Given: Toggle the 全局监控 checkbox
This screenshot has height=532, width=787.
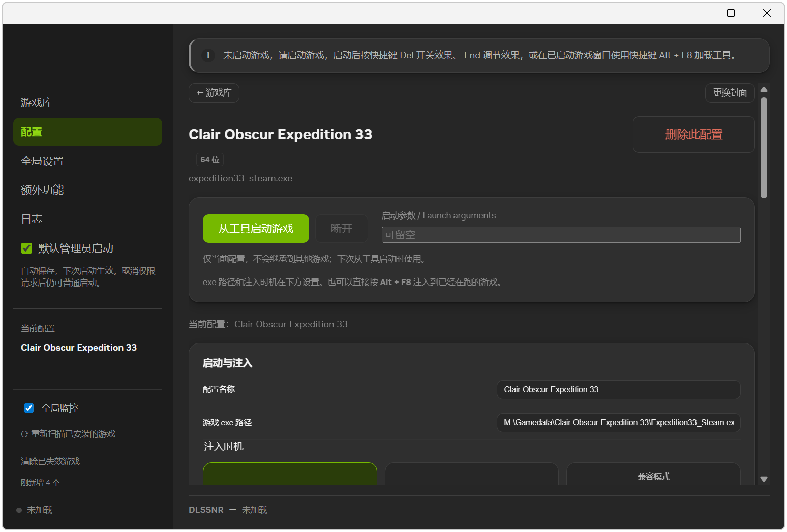Looking at the screenshot, I should (x=29, y=408).
